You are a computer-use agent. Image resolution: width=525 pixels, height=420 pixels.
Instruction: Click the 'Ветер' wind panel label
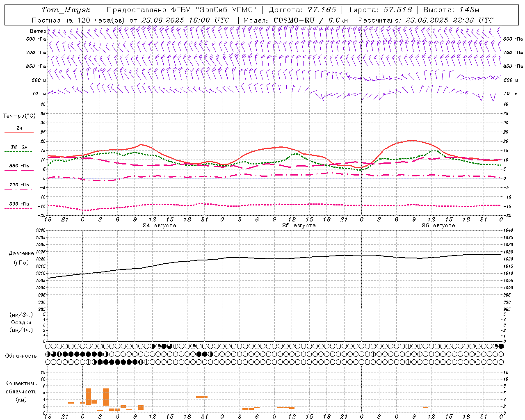pos(38,31)
